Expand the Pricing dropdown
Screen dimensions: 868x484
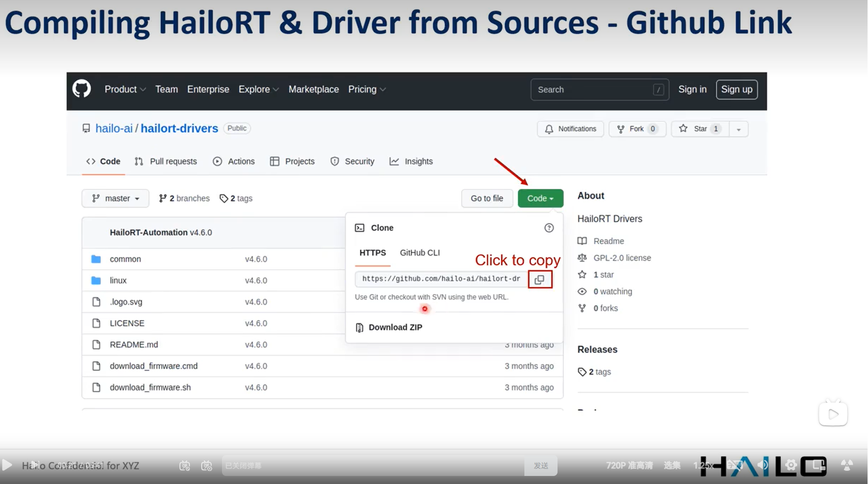click(367, 89)
